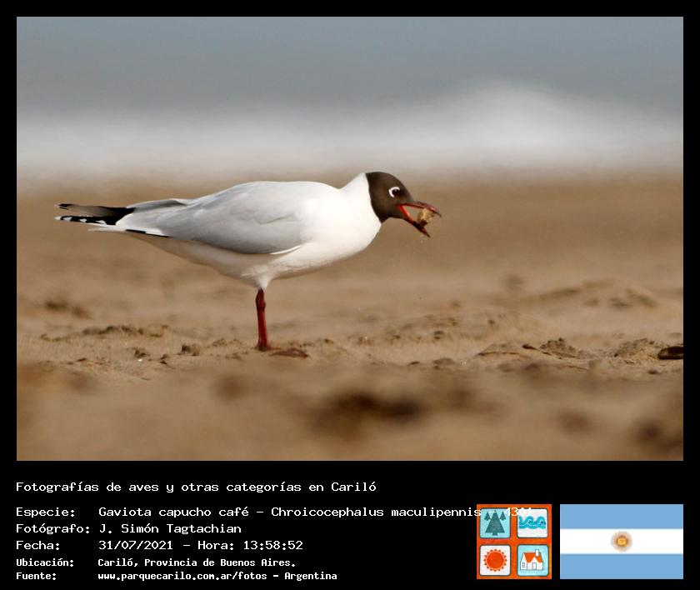Click the gull's red leg
Screen dimensions: 700x590
[262, 321]
